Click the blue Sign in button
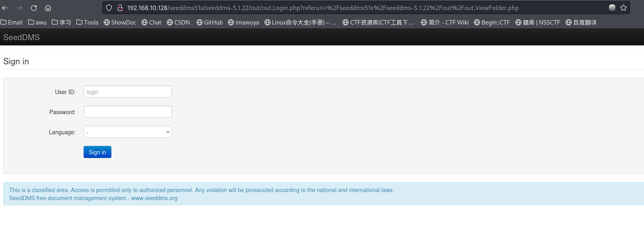Screen dimensions: 644x244 (x=97, y=152)
